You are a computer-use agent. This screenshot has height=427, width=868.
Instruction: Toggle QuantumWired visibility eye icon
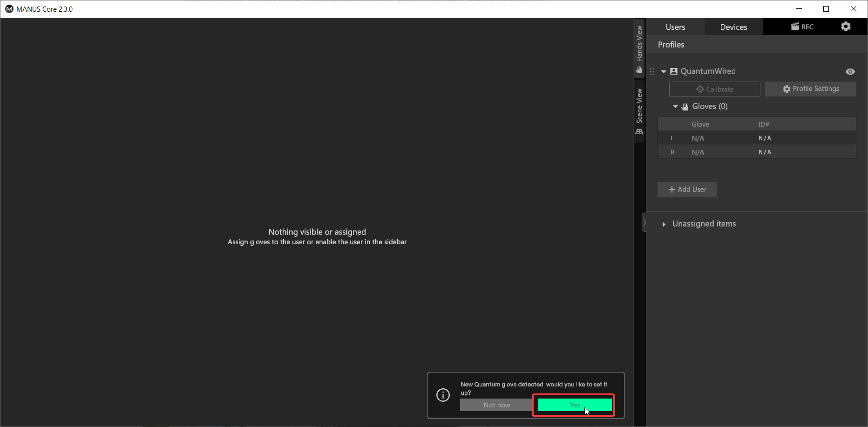(x=850, y=71)
